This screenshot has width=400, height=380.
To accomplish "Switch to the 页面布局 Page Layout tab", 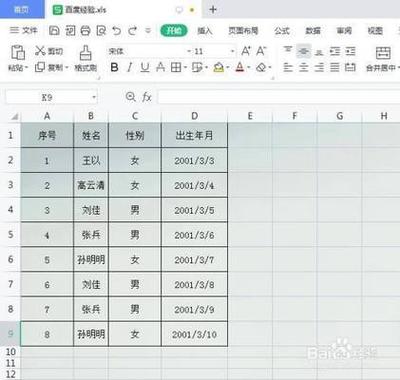I will coord(243,31).
